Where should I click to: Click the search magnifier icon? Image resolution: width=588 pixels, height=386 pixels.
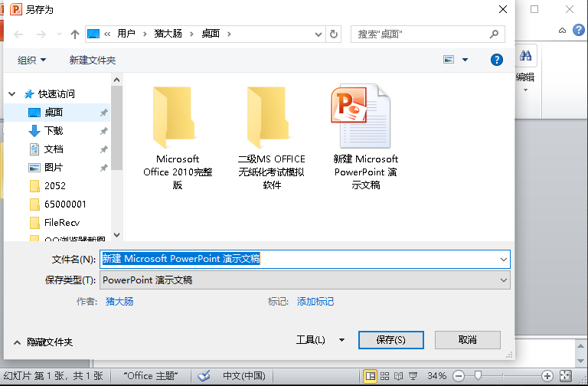click(495, 34)
